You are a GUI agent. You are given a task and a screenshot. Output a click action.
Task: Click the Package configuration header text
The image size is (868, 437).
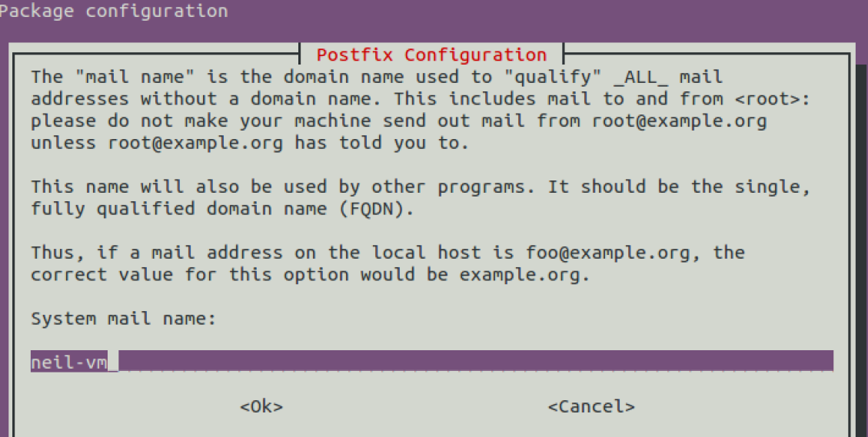114,12
